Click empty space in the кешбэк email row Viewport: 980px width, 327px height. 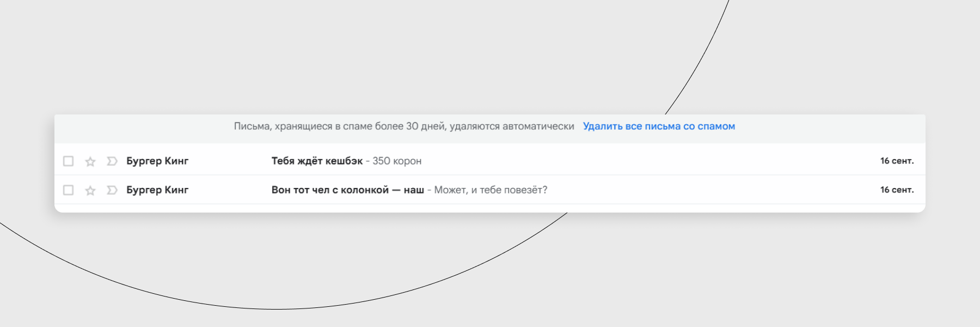point(653,161)
